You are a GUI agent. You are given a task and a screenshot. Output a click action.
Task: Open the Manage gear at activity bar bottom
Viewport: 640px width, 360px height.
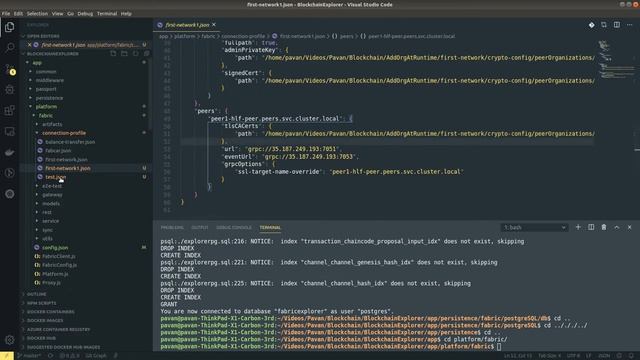(x=9, y=340)
